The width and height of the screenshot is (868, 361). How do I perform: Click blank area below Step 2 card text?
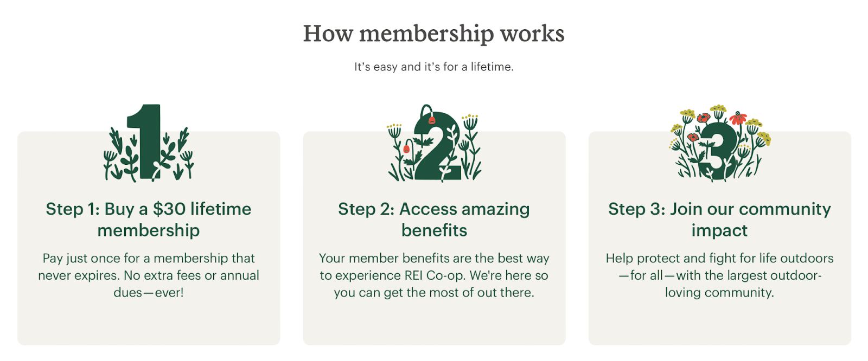(x=433, y=323)
